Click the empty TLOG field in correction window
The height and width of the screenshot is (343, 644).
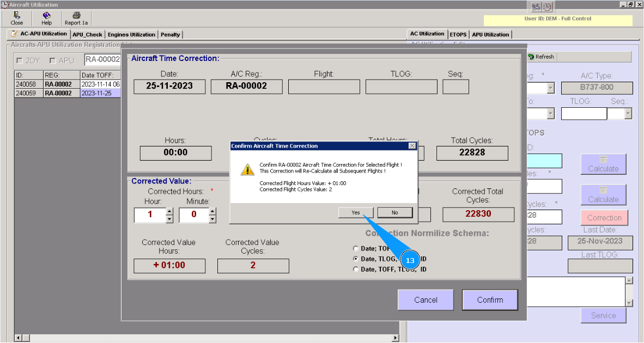pyautogui.click(x=401, y=87)
